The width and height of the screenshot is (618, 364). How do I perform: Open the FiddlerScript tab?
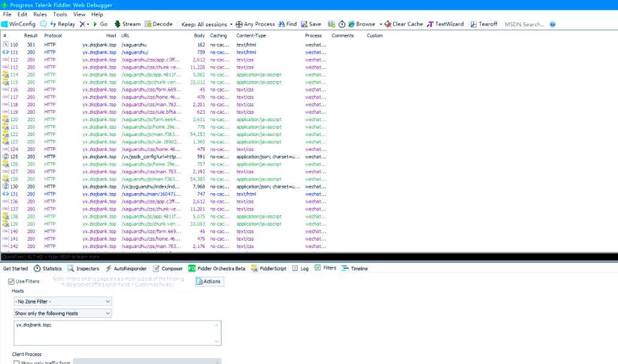point(269,268)
